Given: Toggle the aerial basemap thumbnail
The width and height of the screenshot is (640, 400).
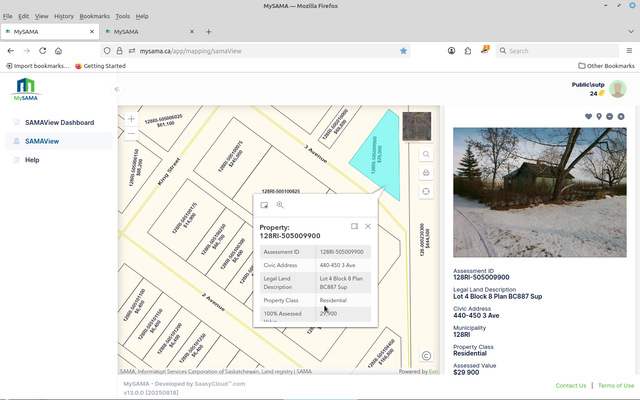Looking at the screenshot, I should tap(416, 126).
